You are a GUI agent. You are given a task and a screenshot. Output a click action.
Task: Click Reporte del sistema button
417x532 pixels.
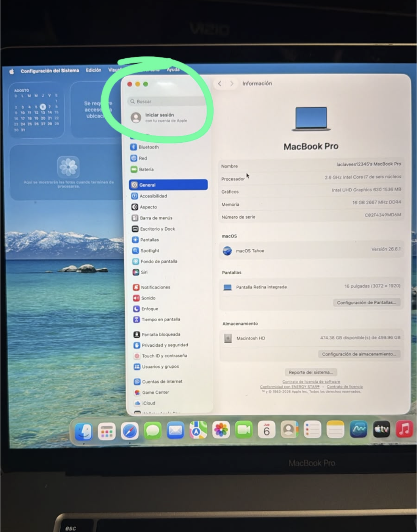[311, 372]
